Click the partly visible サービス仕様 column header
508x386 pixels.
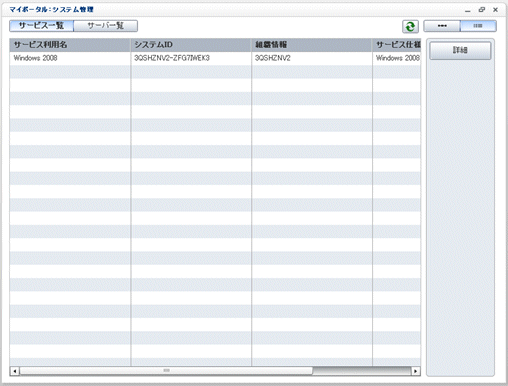click(397, 45)
